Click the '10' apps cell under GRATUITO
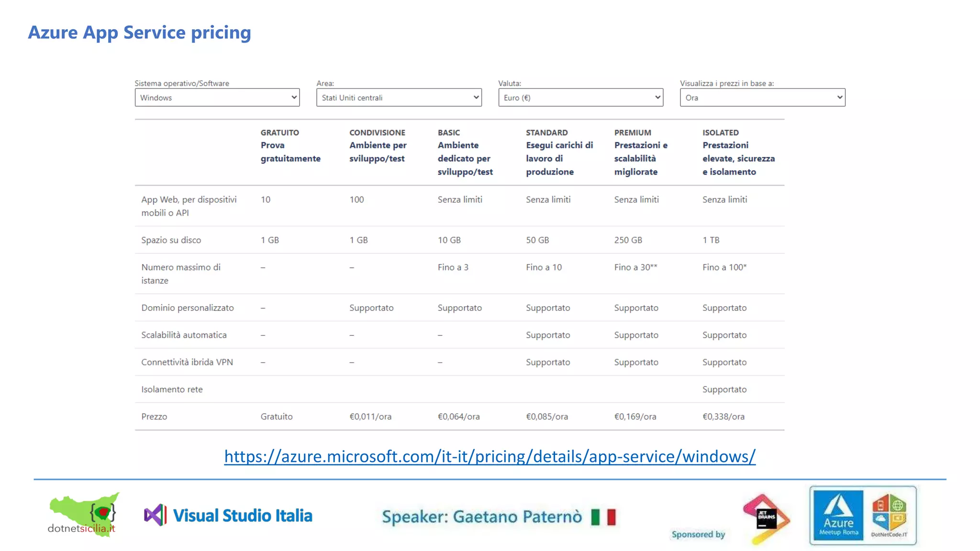This screenshot has width=980, height=551. pos(266,199)
